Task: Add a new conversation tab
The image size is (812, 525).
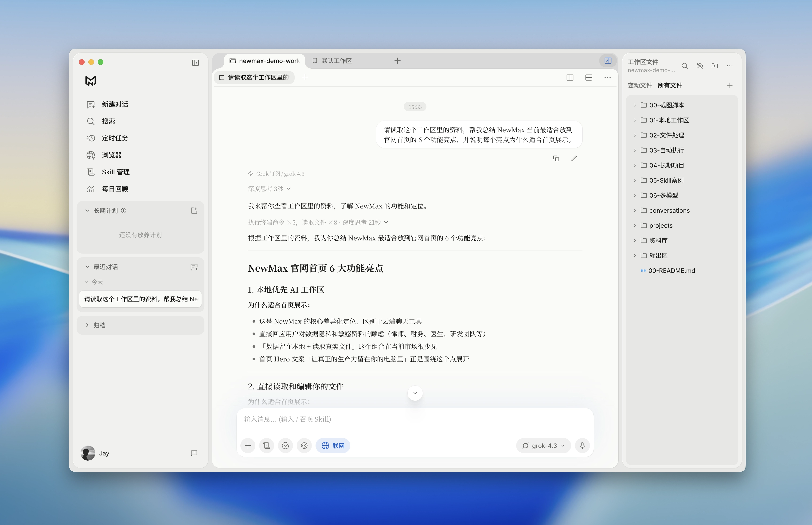Action: coord(305,77)
